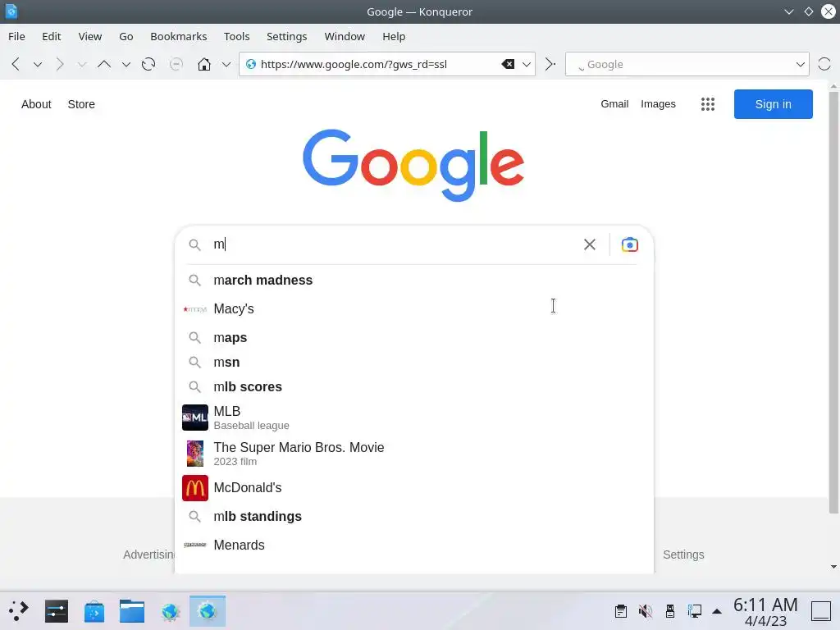840x630 pixels.
Task: Expand the URL history dropdown
Action: click(x=527, y=64)
